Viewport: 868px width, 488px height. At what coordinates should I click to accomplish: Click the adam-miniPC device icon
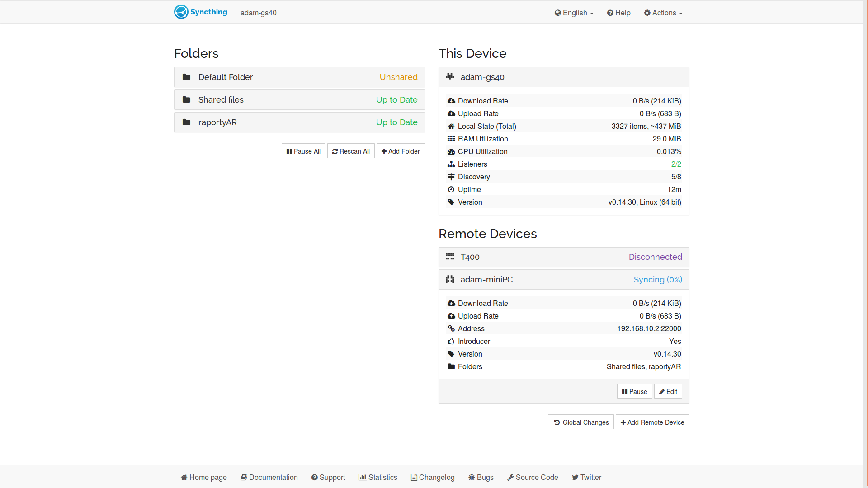tap(450, 279)
